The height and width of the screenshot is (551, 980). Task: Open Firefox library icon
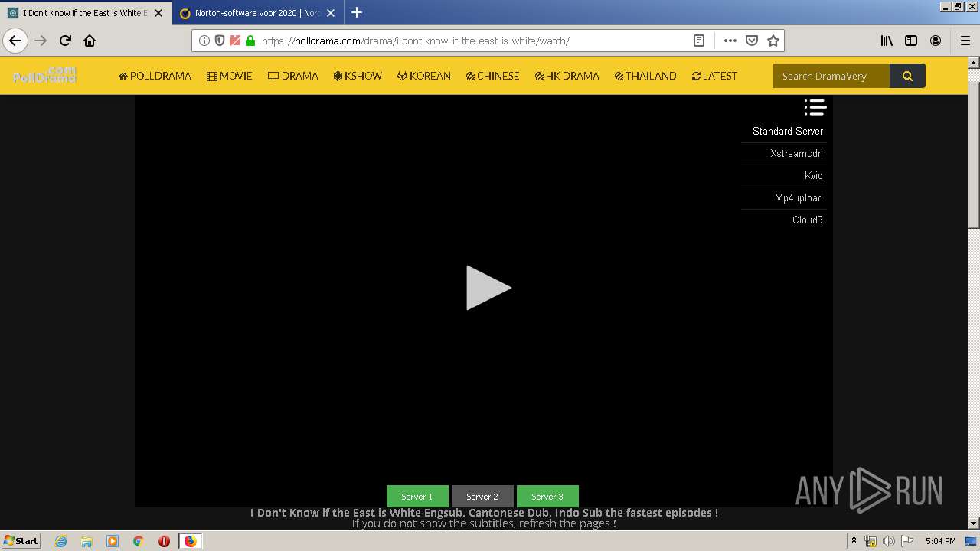(x=887, y=41)
